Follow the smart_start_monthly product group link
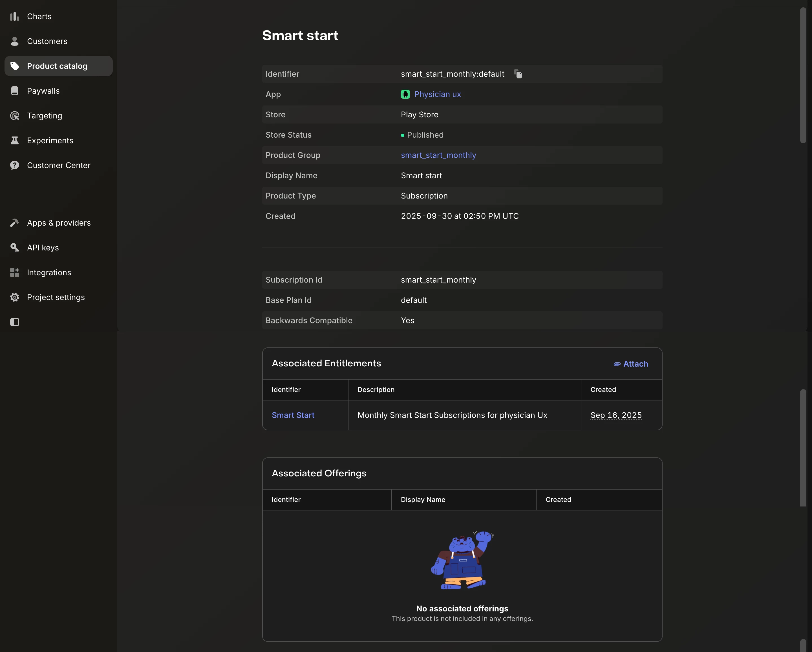Viewport: 812px width, 652px height. coord(438,155)
